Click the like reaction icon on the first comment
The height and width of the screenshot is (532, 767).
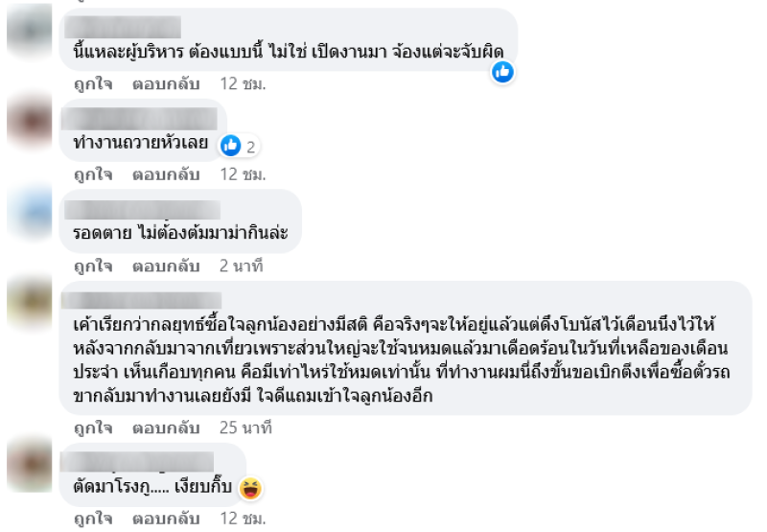502,72
